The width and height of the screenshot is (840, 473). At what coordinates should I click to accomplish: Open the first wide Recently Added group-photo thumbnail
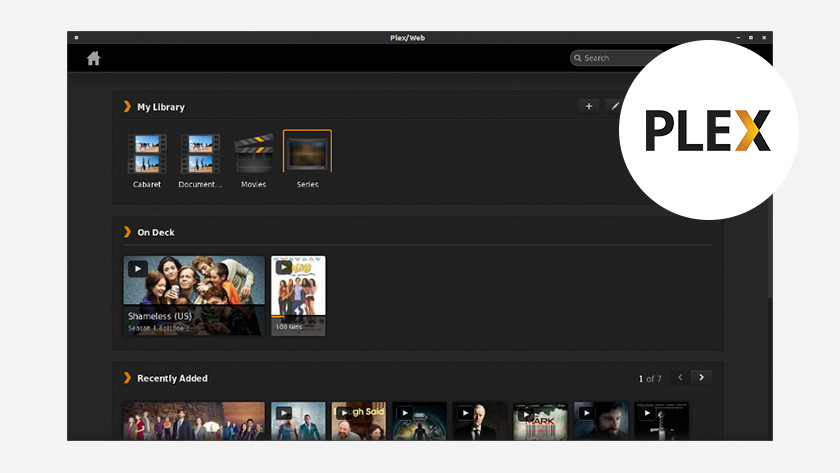(x=194, y=422)
